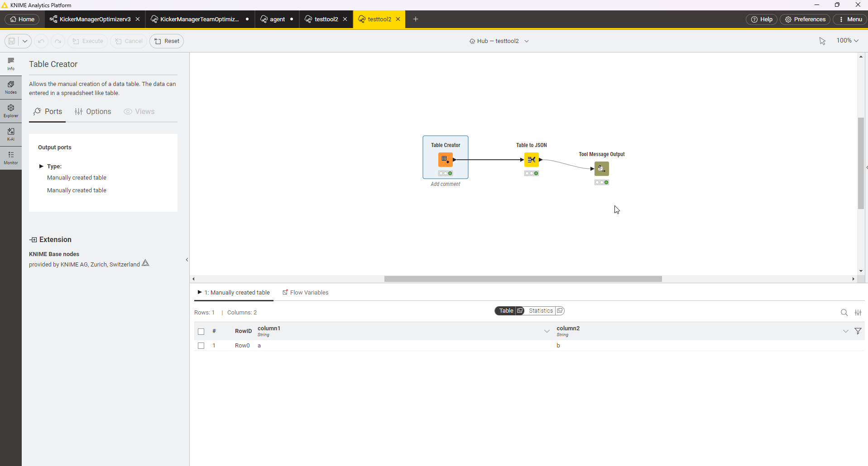This screenshot has width=868, height=466.
Task: Click the canvas horizontal scrollbar thumb
Action: click(523, 279)
